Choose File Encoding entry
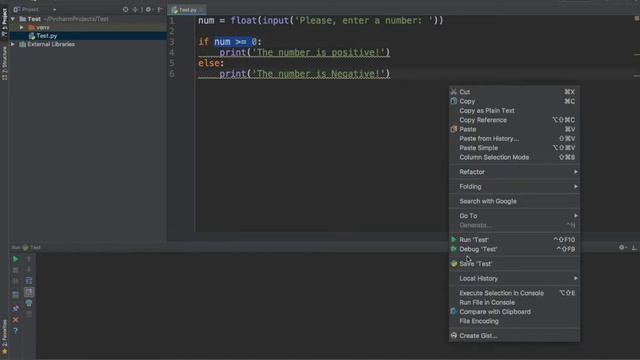 pyautogui.click(x=514, y=321)
